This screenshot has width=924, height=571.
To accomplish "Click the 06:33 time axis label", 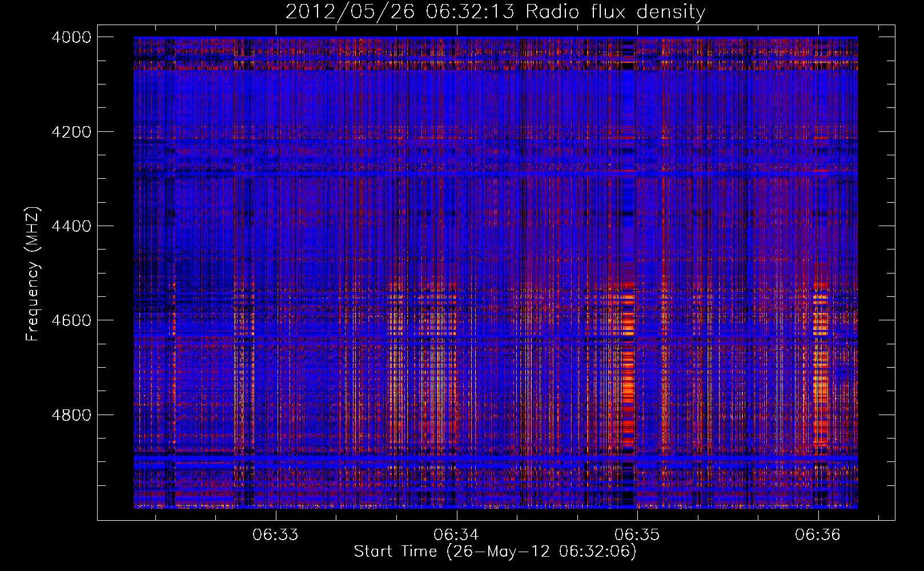I will point(276,534).
